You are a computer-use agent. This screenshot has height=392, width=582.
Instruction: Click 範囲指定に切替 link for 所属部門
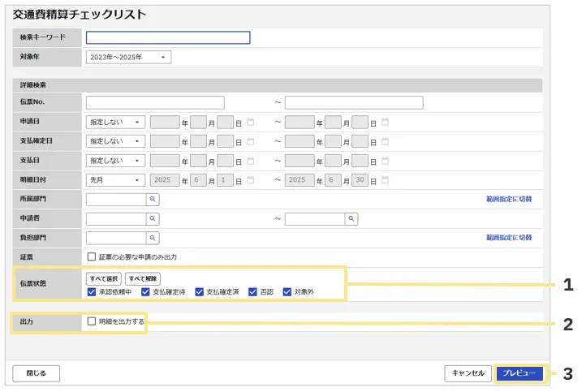[509, 199]
